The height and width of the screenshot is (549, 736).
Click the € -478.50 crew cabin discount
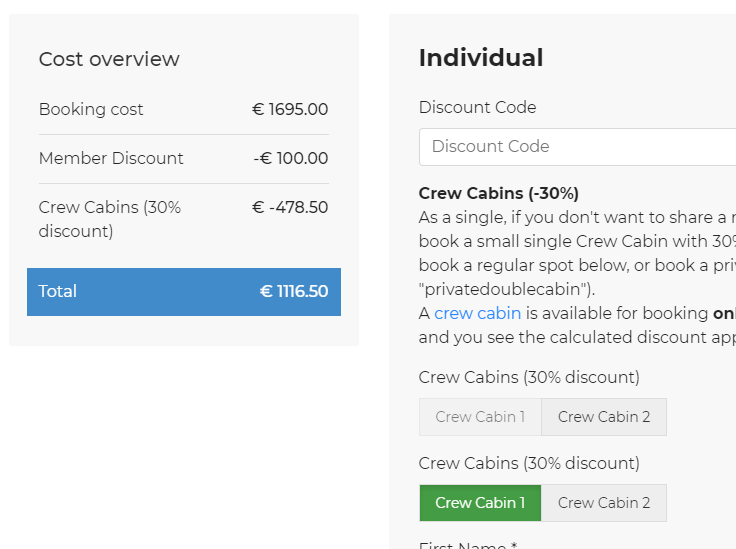coord(290,208)
